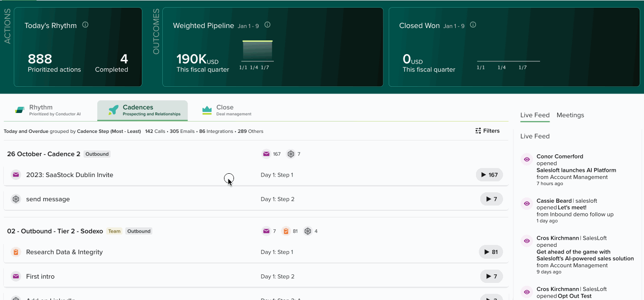This screenshot has height=300, width=644.
Task: Click the info icon next to Weighted Pipeline
Action: pyautogui.click(x=267, y=25)
